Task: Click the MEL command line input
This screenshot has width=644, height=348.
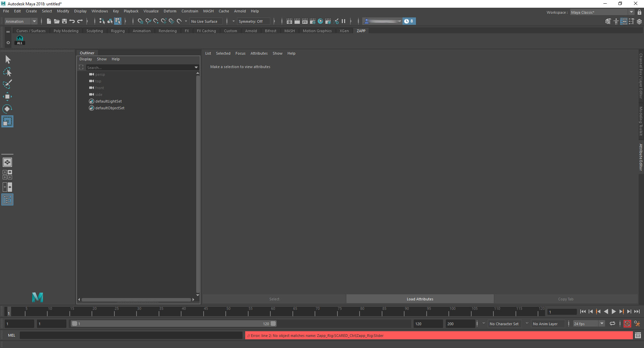Action: pyautogui.click(x=131, y=335)
